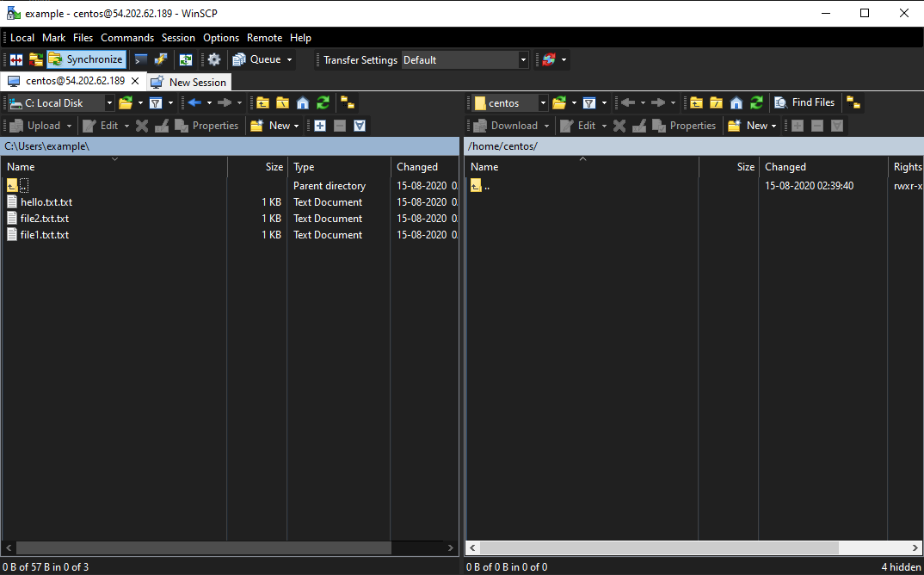This screenshot has height=575, width=924.
Task: Sort local files by Size column header
Action: point(257,167)
